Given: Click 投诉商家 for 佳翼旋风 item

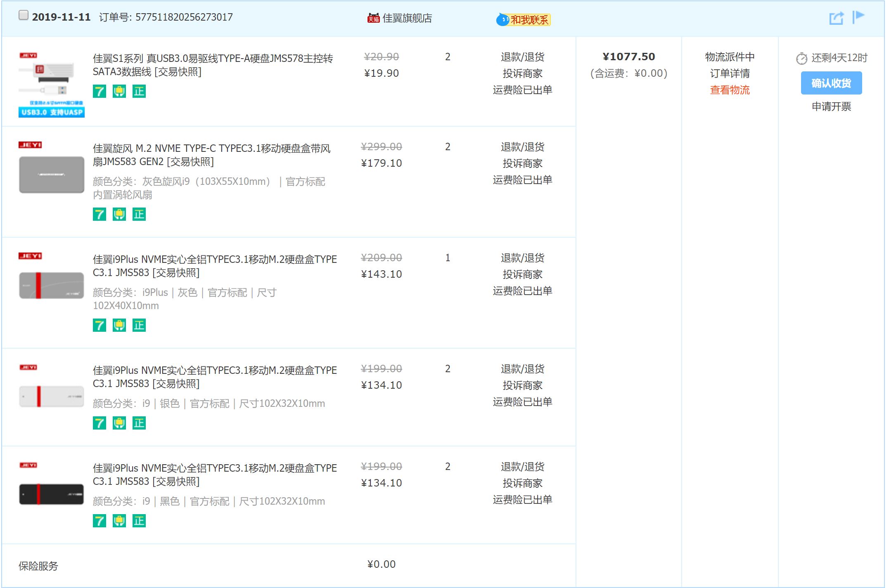Looking at the screenshot, I should 522,163.
